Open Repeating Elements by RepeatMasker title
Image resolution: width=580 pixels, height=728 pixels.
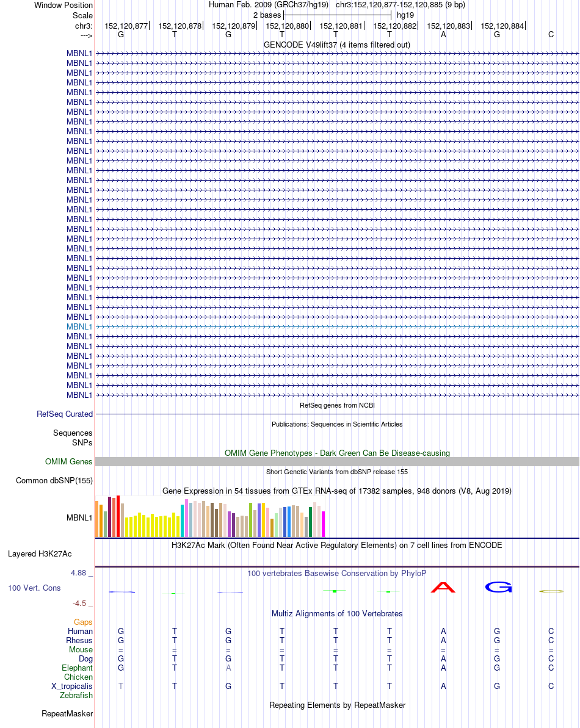tap(337, 705)
